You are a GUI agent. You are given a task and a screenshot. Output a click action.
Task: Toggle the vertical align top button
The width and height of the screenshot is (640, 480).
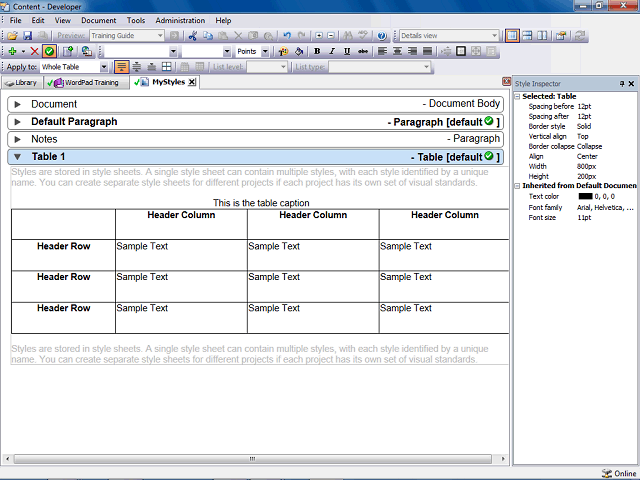pyautogui.click(x=121, y=67)
